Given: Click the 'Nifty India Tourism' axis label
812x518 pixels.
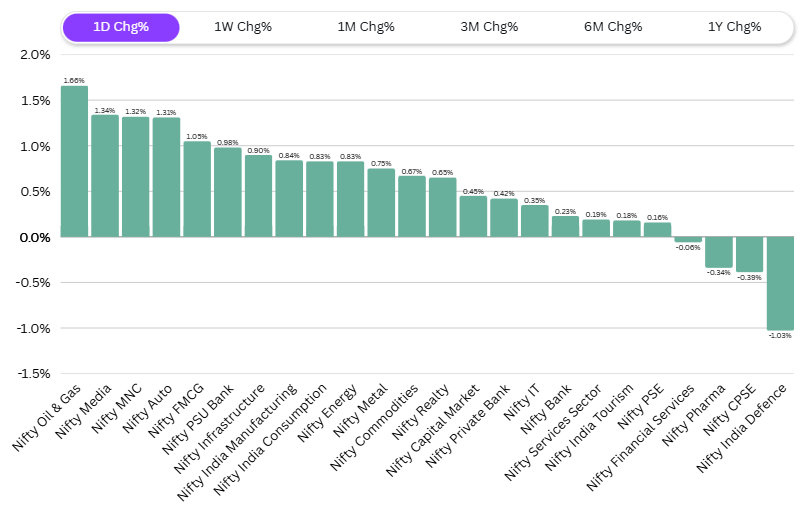Looking at the screenshot, I should pos(589,427).
